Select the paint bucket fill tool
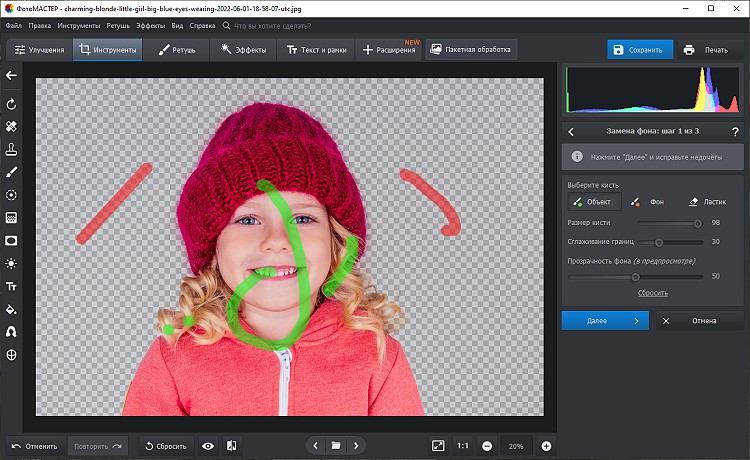750x460 pixels. [x=11, y=309]
